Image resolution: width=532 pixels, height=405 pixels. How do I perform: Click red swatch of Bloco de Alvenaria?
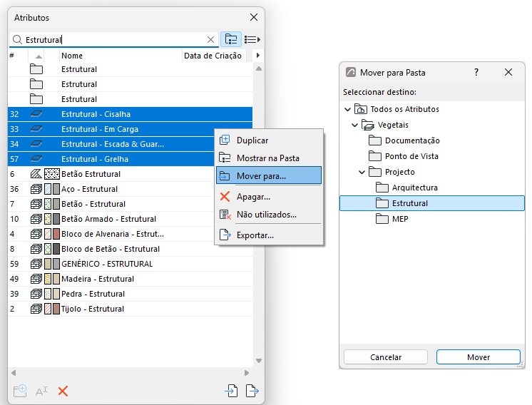(56, 234)
